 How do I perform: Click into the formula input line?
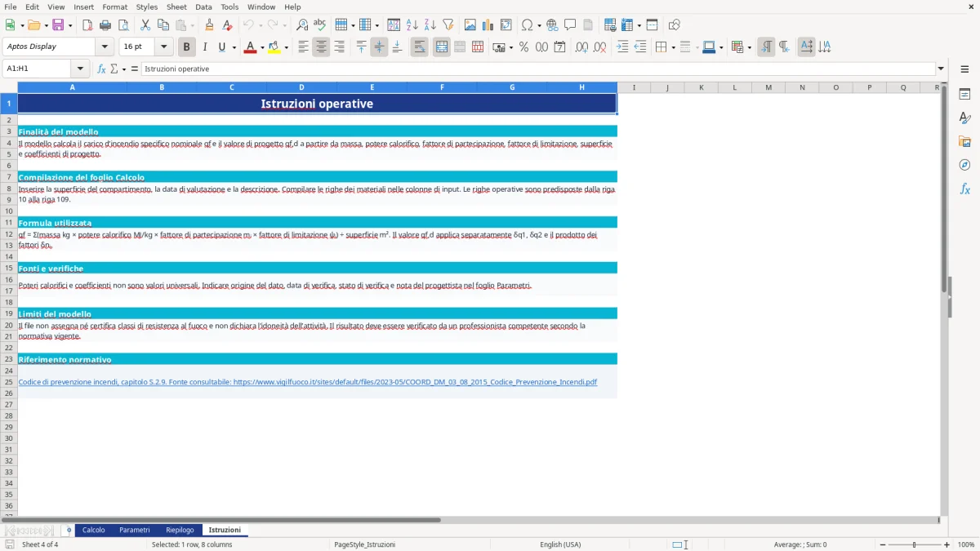point(537,69)
